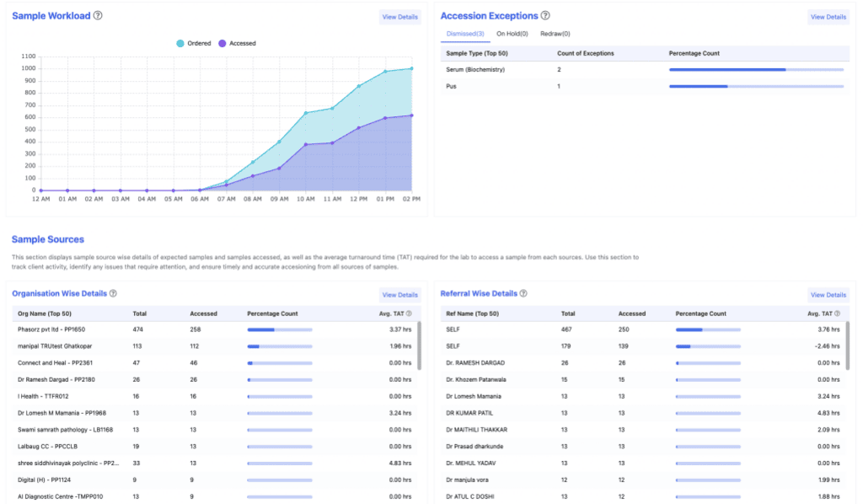Open View Details for Organisation Wise Details
The height and width of the screenshot is (504, 863).
coord(399,295)
